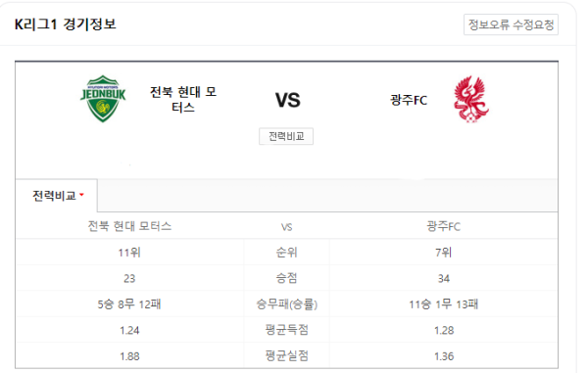Click the 전북 현대 모터스 column header in table
This screenshot has height=373, width=588.
pos(129,226)
